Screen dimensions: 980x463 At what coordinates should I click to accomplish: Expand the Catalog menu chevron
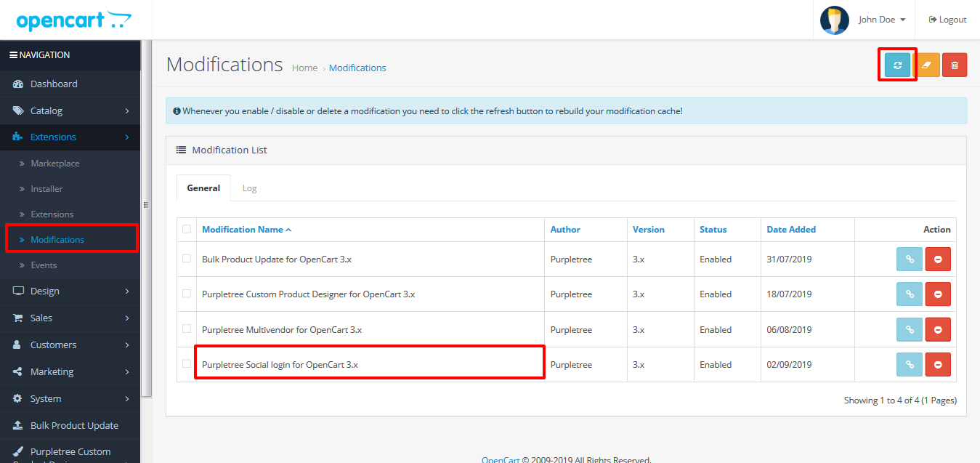click(x=127, y=110)
